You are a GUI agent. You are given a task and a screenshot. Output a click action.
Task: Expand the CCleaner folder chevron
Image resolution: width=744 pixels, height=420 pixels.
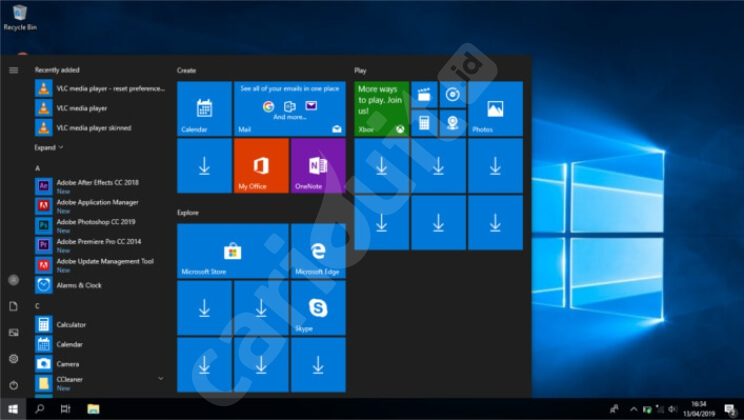tap(161, 378)
